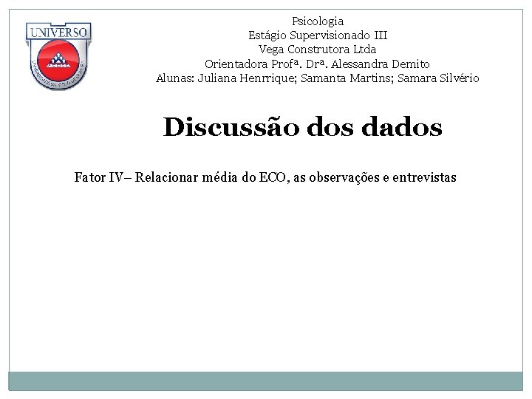Select the 'Psicologia' header line
The height and width of the screenshot is (399, 532).
point(318,21)
